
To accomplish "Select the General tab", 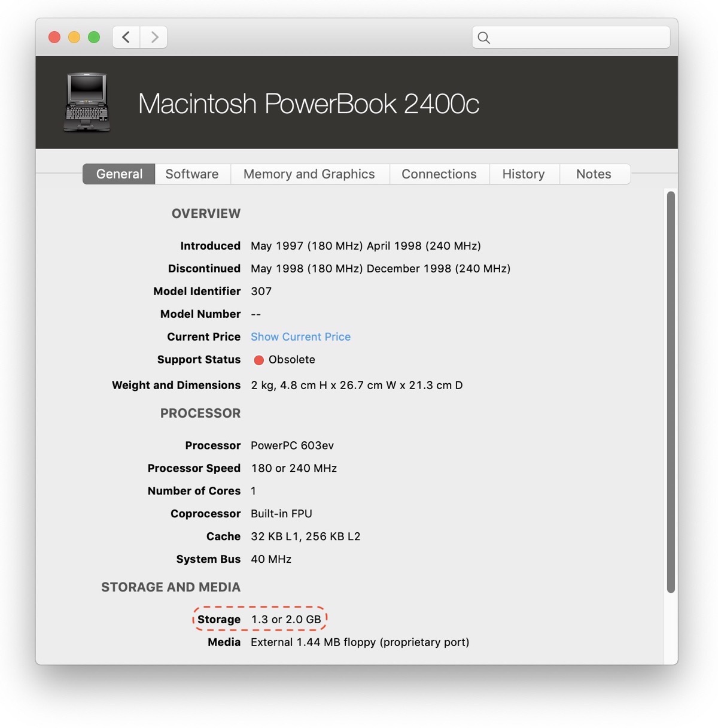I will [x=118, y=174].
